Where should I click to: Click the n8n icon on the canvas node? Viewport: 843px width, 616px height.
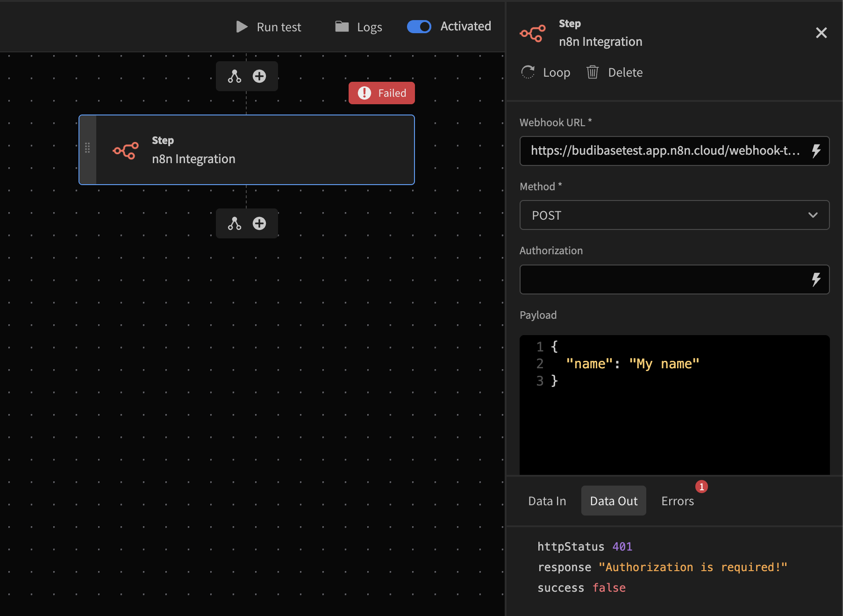[x=126, y=150]
